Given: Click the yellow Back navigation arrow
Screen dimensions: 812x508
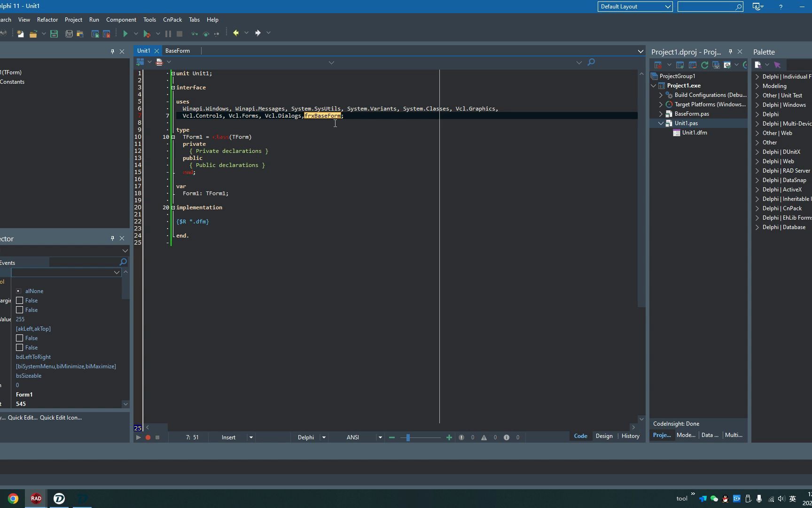Looking at the screenshot, I should 236,33.
